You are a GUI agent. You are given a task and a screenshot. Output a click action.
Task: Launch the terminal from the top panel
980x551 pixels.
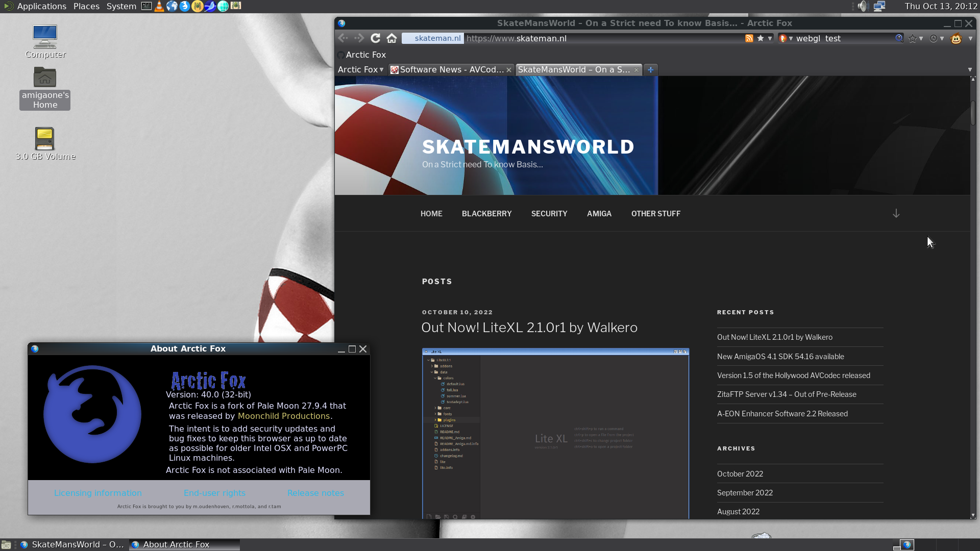coord(146,6)
